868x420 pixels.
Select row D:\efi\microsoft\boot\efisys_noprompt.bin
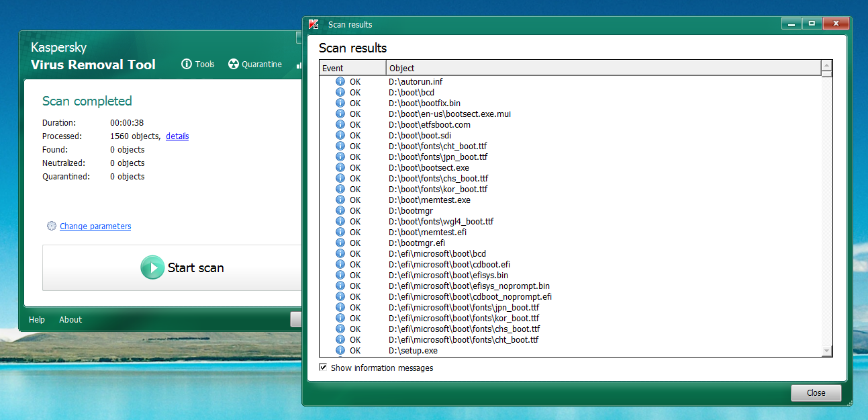click(x=571, y=286)
